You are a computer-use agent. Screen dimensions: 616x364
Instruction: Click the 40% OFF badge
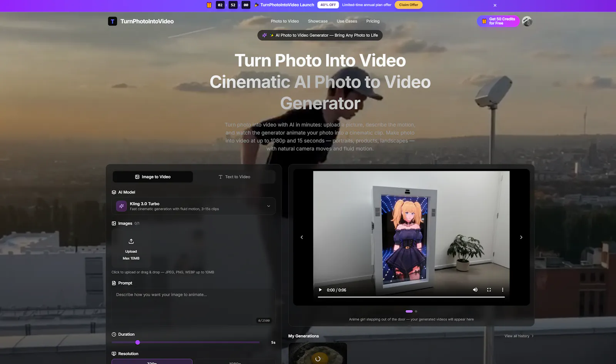click(x=328, y=5)
